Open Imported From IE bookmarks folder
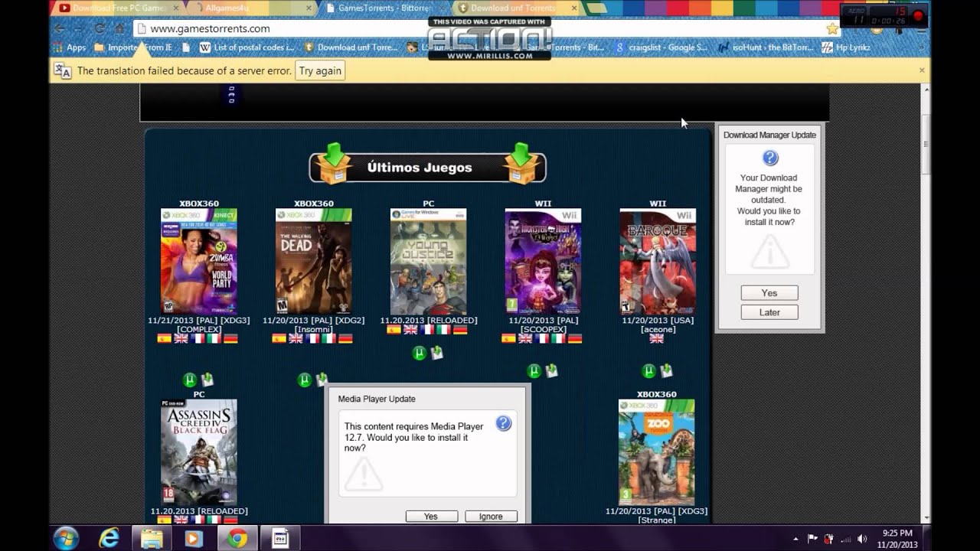Screen dimensions: 980x551 [x=133, y=47]
